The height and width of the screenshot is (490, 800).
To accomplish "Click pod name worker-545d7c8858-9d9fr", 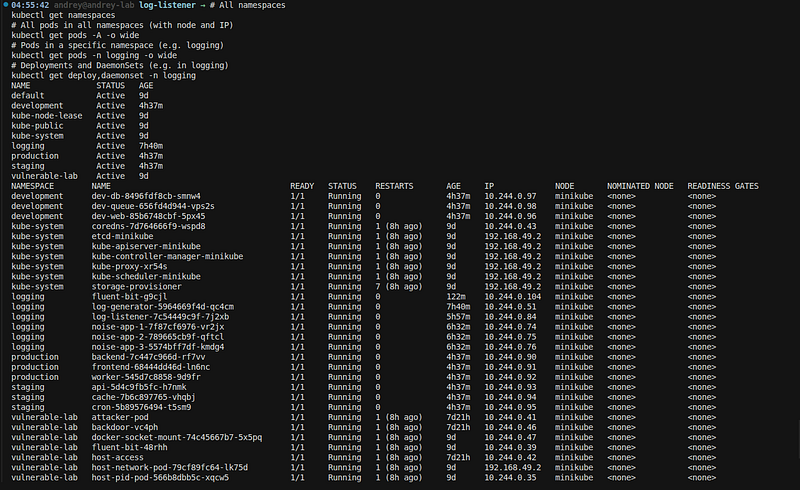I will tap(146, 377).
